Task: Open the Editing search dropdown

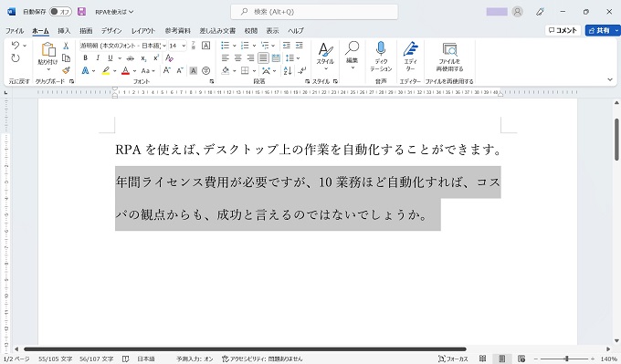Action: [352, 56]
